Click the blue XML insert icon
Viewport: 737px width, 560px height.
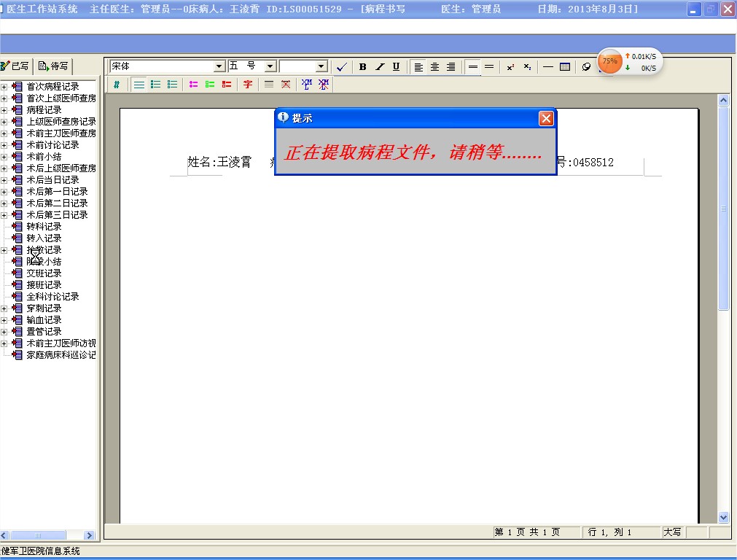tap(307, 85)
